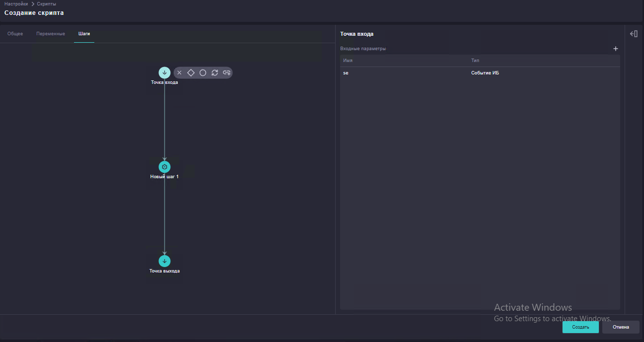The image size is (644, 342).
Task: Add a diamond condition node from toolbar
Action: 191,72
